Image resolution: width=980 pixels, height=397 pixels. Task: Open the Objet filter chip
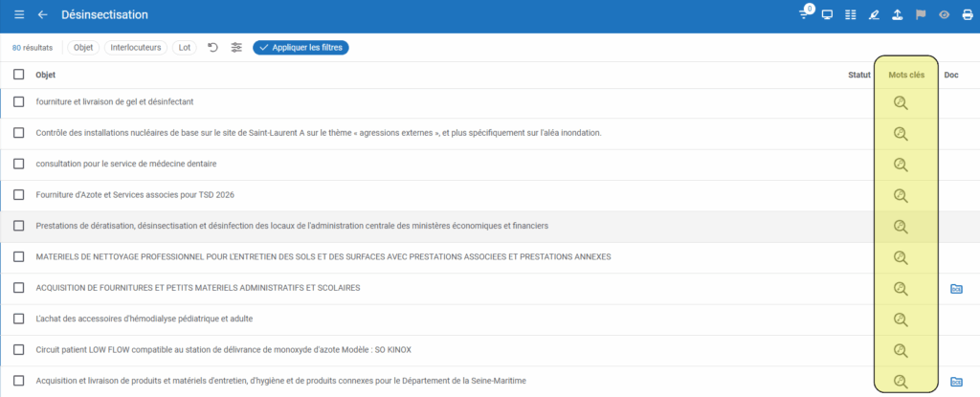(84, 48)
